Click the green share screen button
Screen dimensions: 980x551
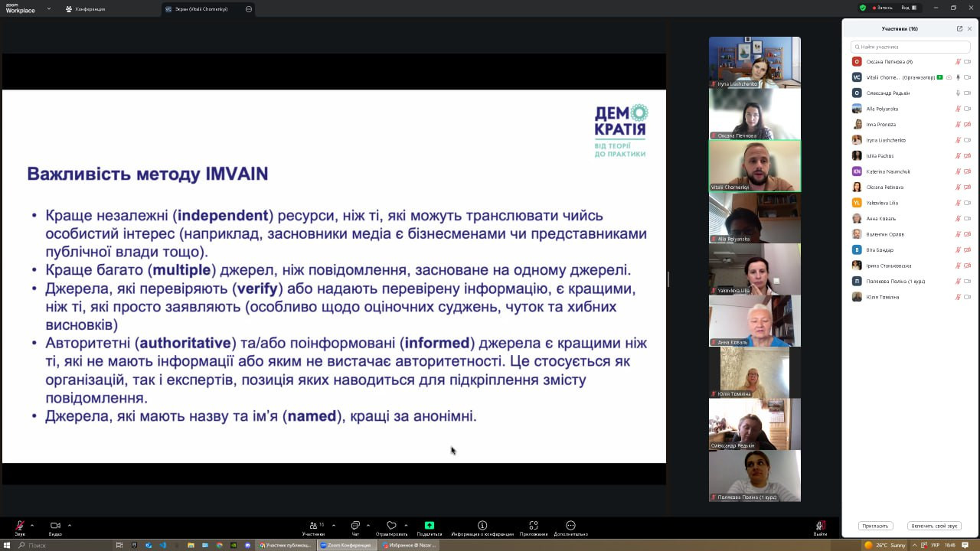(x=430, y=527)
